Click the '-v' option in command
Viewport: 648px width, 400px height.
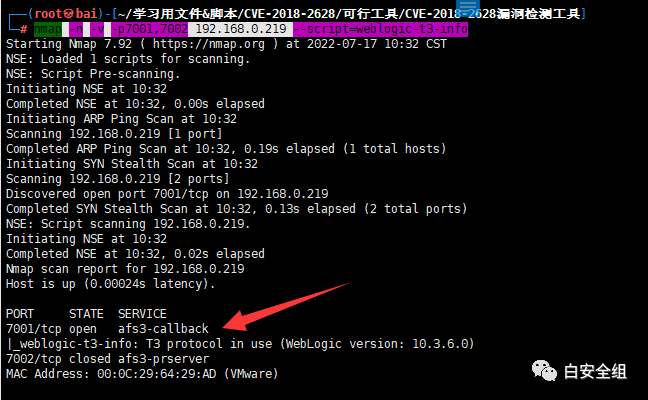click(97, 29)
